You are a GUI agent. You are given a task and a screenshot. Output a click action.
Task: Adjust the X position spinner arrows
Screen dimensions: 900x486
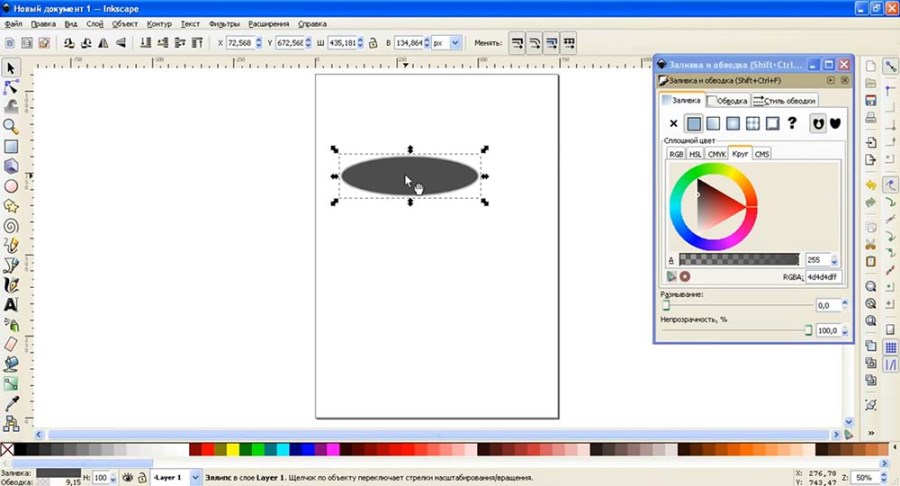pyautogui.click(x=258, y=43)
